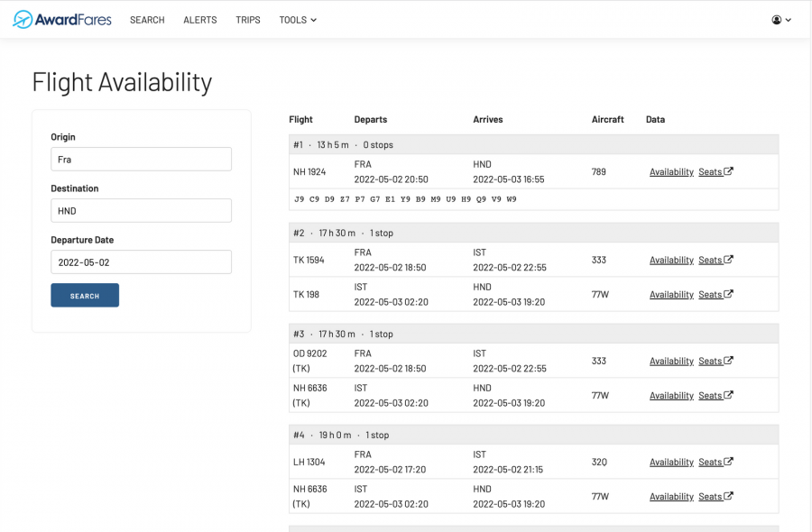Click the Destination input field
The width and height of the screenshot is (812, 532).
[141, 211]
